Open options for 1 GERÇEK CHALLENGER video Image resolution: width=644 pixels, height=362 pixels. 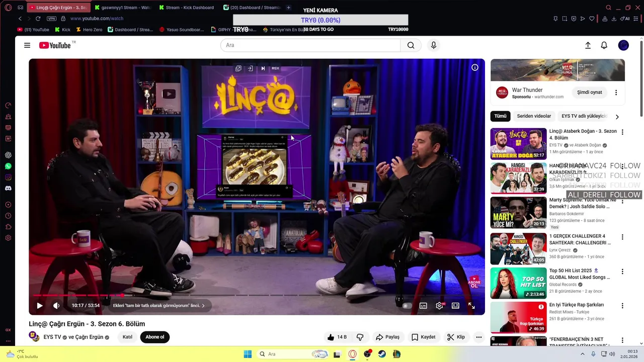click(622, 237)
